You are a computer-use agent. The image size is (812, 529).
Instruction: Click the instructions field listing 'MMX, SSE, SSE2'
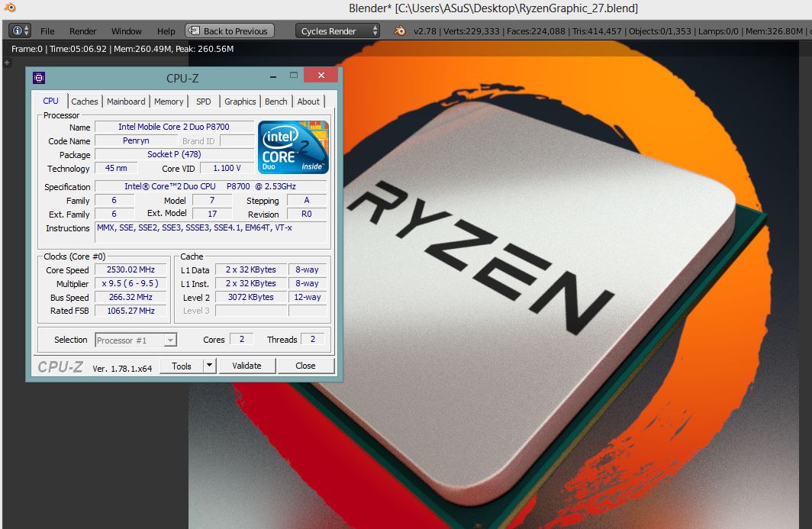(x=211, y=231)
